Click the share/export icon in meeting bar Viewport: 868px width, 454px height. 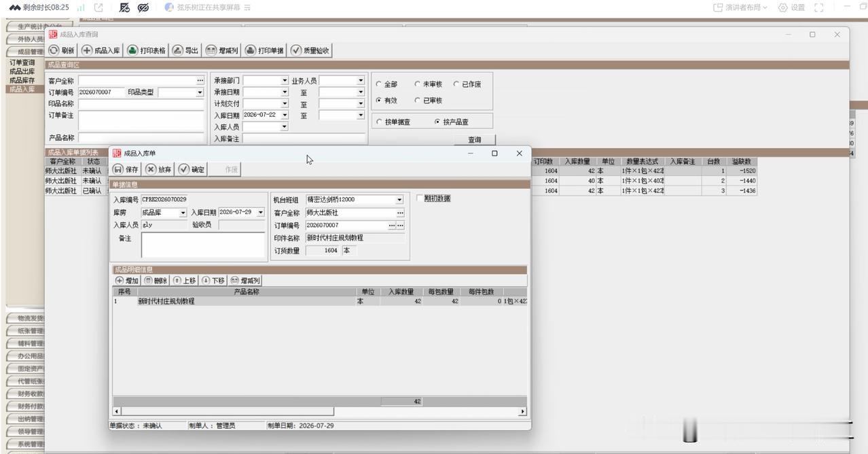[x=98, y=7]
